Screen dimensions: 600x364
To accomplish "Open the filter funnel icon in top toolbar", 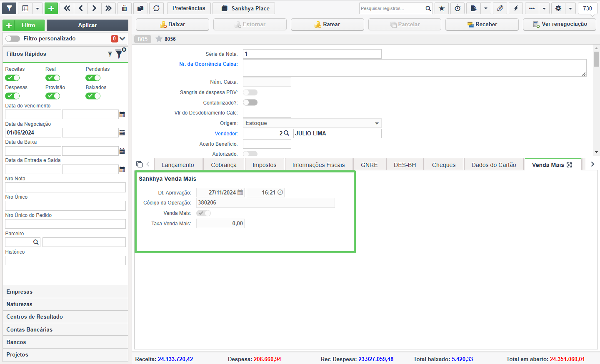I will coord(9,8).
